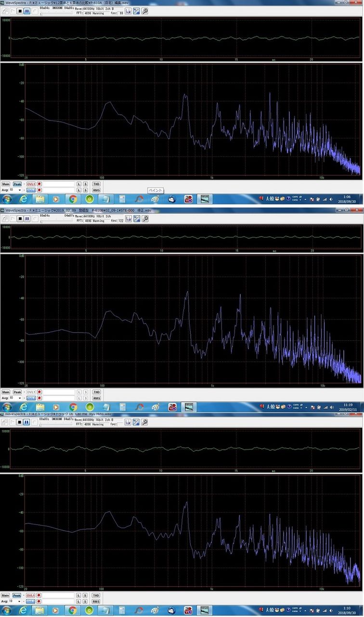The height and width of the screenshot is (617, 364).
Task: Toggle L/R channel icon in STE-000 window
Action: (x=128, y=218)
